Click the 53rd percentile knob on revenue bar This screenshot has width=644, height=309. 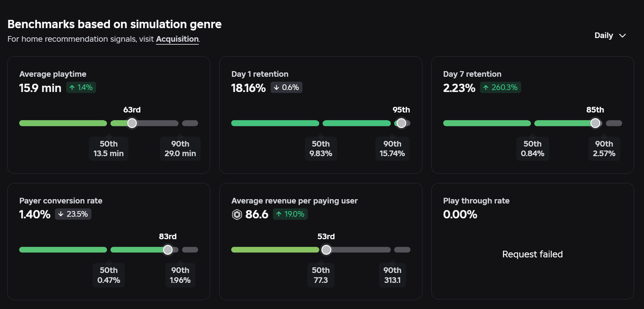326,249
